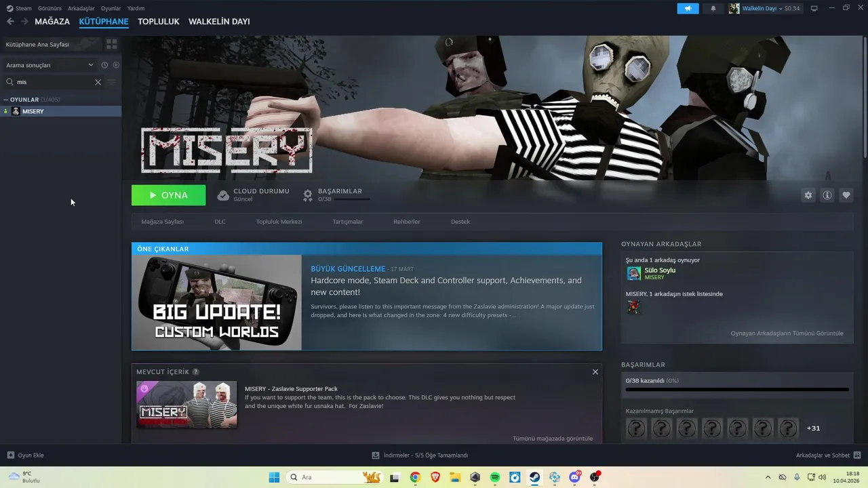Go forward with the right arrow
The image size is (868, 488).
click(24, 22)
